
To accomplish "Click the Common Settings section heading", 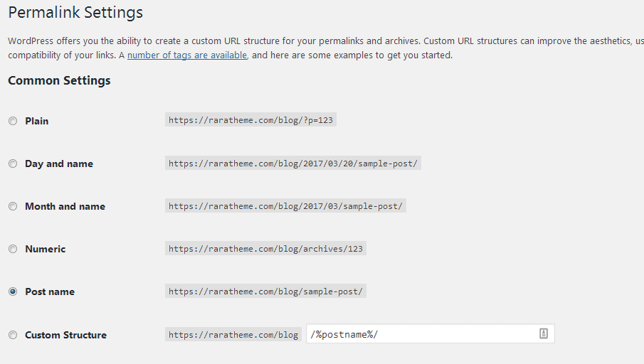I will tap(59, 80).
